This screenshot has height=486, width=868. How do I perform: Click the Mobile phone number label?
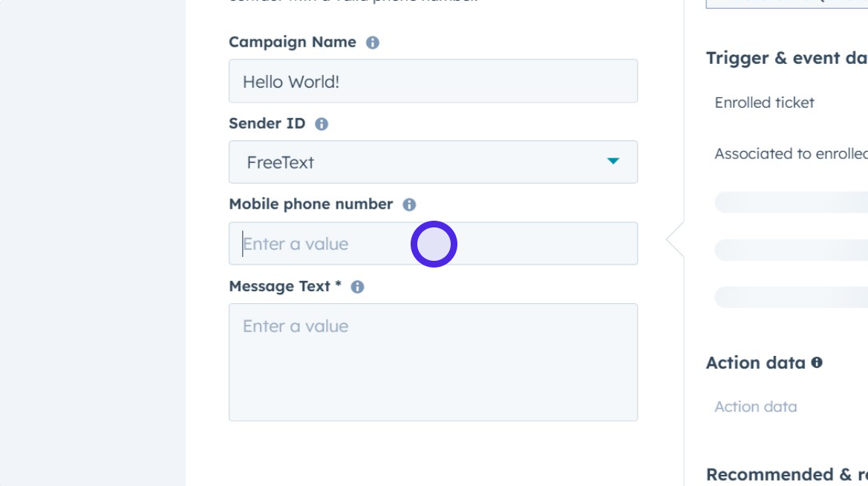click(310, 204)
